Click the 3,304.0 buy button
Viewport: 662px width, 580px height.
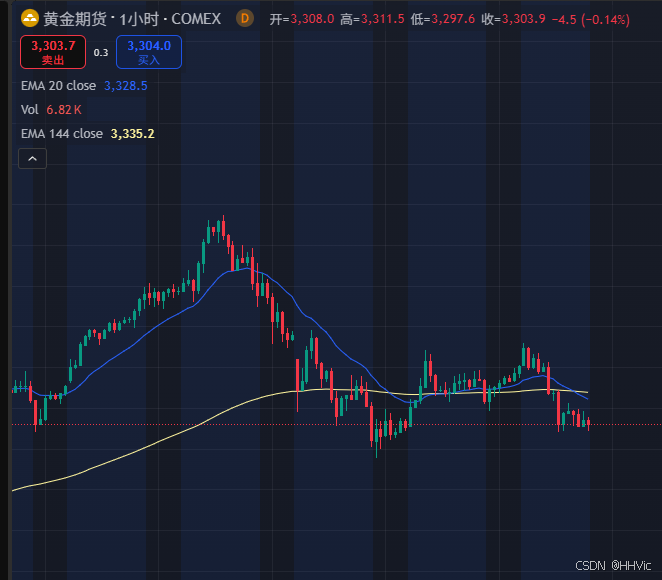pyautogui.click(x=149, y=52)
